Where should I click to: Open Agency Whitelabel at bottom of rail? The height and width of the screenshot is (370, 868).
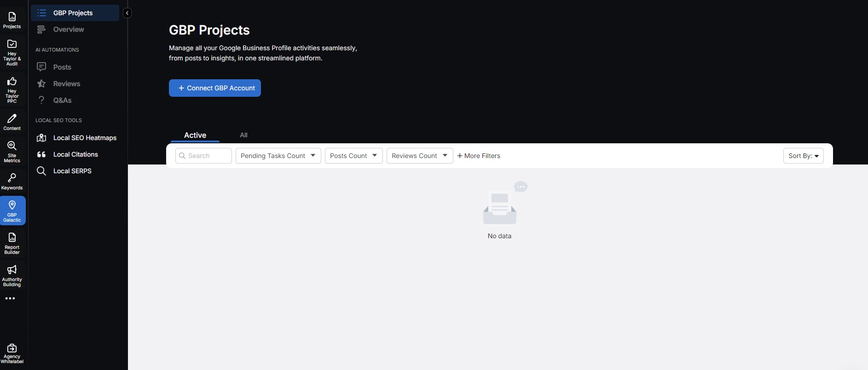[12, 353]
